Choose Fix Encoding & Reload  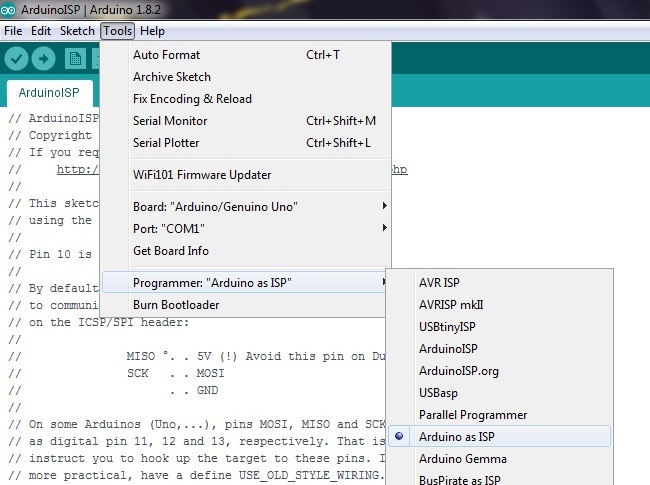click(245, 99)
